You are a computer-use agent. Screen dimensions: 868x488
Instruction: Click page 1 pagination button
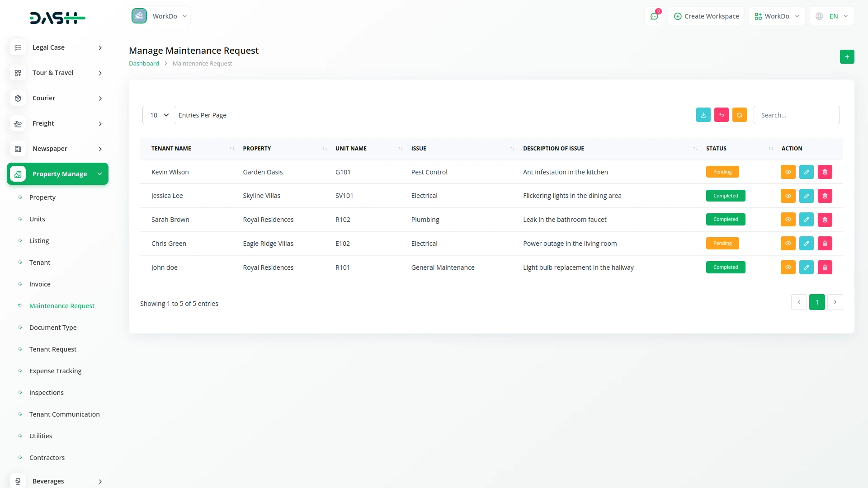click(x=816, y=302)
